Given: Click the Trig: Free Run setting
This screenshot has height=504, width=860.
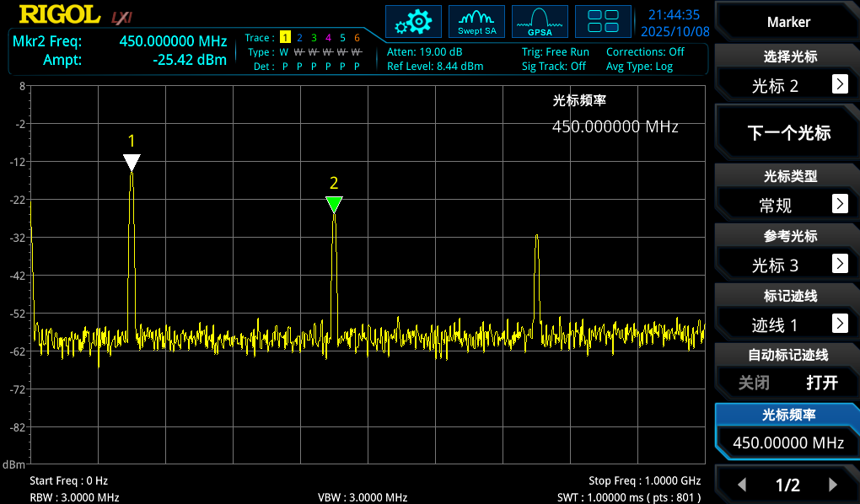Looking at the screenshot, I should click(x=555, y=51).
